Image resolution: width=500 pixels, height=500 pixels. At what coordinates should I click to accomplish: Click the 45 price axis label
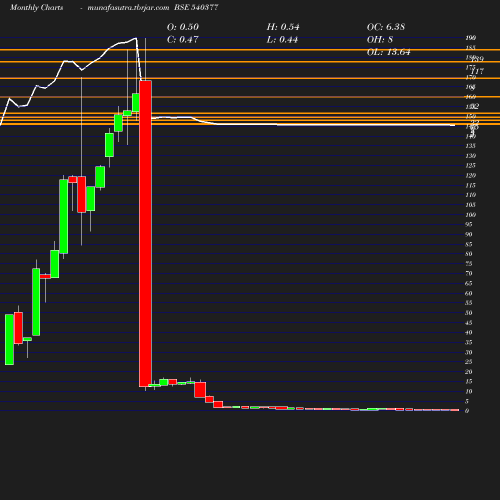tap(469, 323)
